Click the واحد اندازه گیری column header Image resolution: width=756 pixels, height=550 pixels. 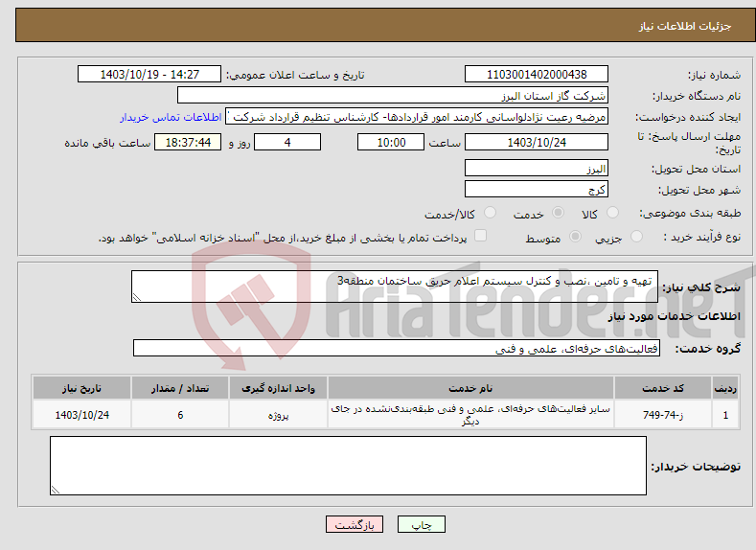pyautogui.click(x=278, y=388)
